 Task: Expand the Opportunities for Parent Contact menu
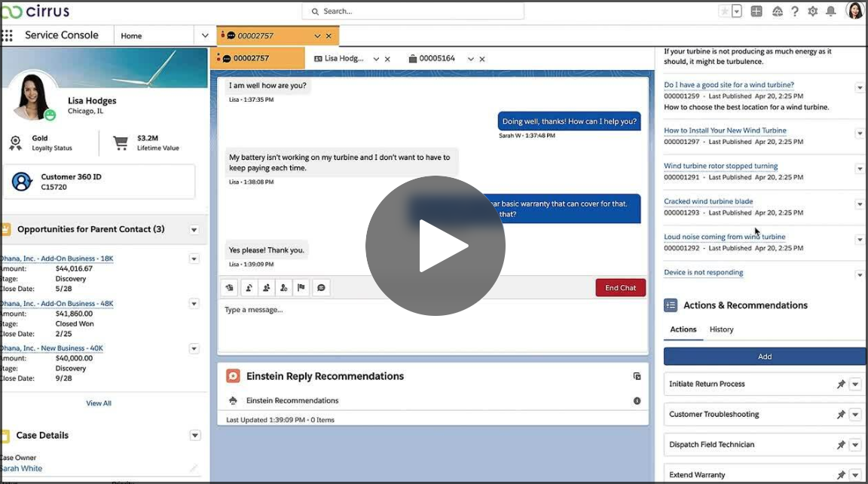[194, 229]
